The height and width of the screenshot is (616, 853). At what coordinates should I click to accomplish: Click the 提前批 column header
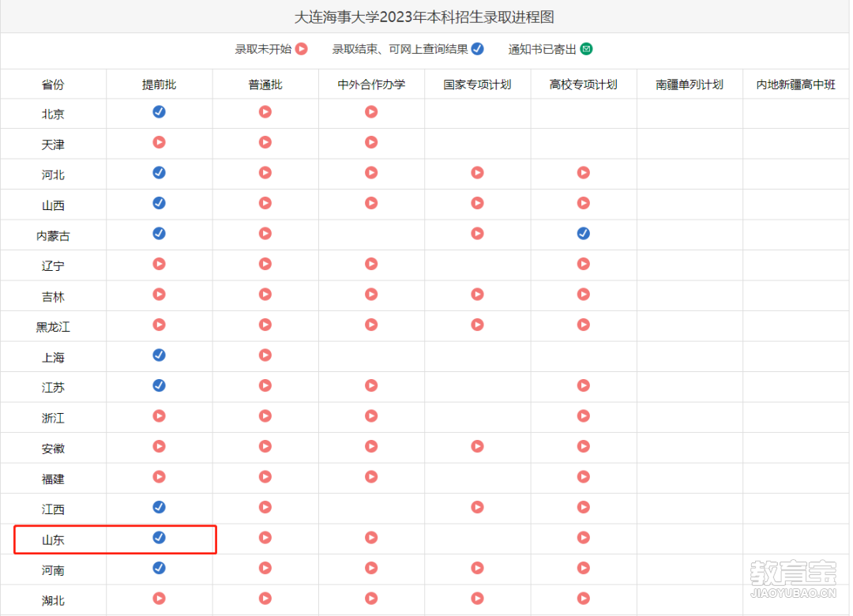click(159, 85)
